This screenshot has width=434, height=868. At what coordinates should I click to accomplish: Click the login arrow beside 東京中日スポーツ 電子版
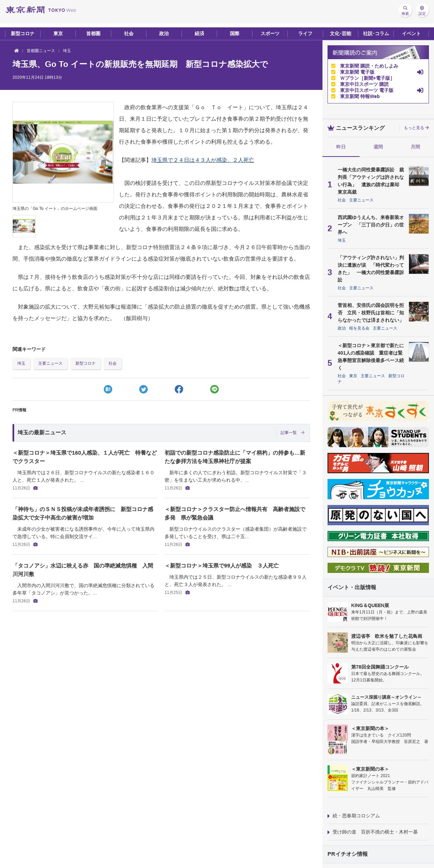[420, 90]
